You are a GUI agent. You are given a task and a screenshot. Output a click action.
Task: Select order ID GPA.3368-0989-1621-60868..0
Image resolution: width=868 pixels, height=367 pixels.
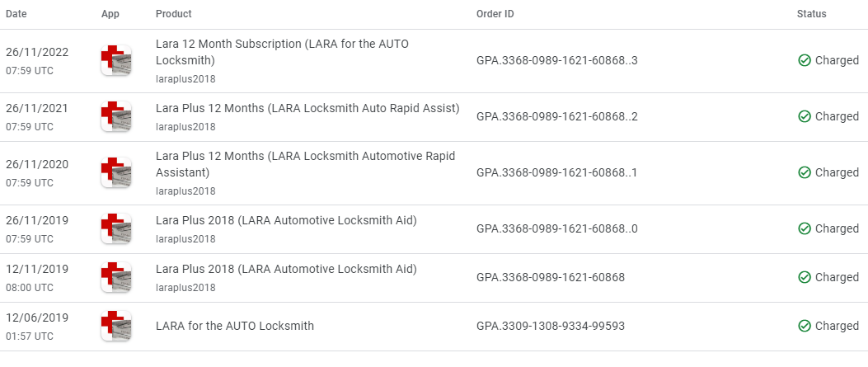556,228
